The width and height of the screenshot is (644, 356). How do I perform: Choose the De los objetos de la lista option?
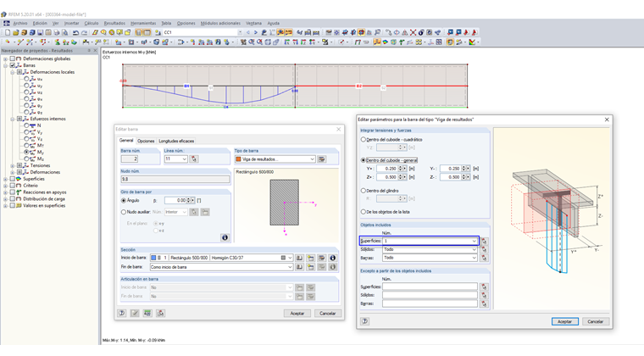[364, 212]
